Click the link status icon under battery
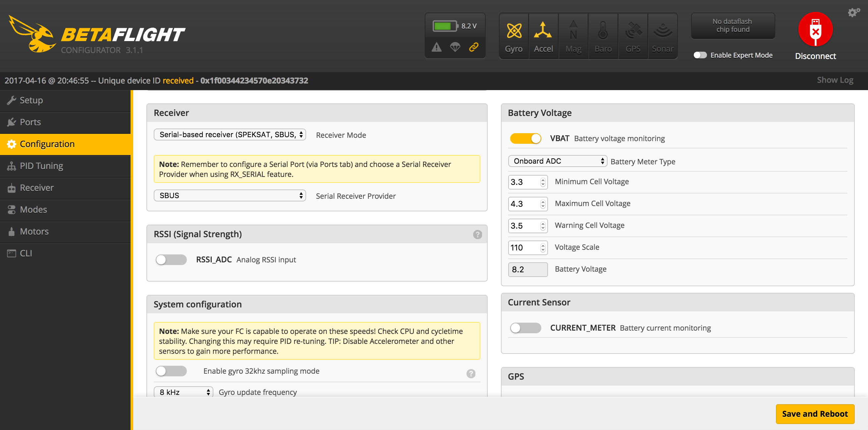Image resolution: width=868 pixels, height=430 pixels. coord(474,47)
